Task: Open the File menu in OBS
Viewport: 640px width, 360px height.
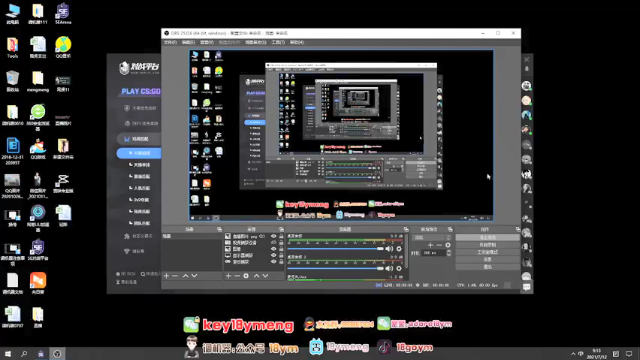Action: click(x=170, y=42)
